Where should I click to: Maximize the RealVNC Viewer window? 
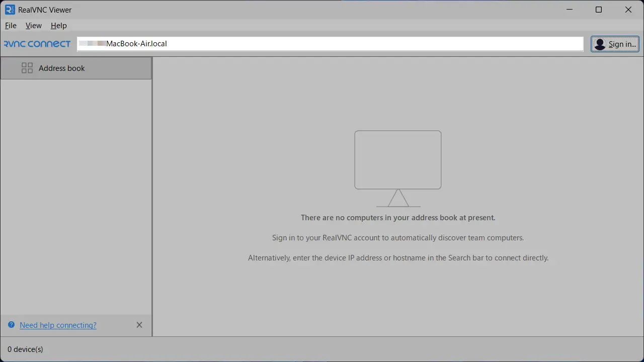pyautogui.click(x=599, y=10)
